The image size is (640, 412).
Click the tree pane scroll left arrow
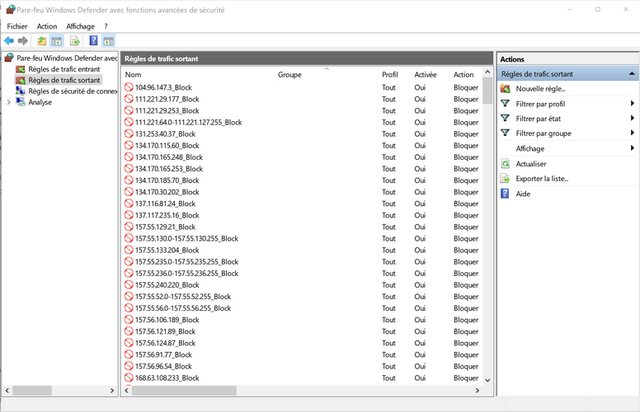pos(7,390)
